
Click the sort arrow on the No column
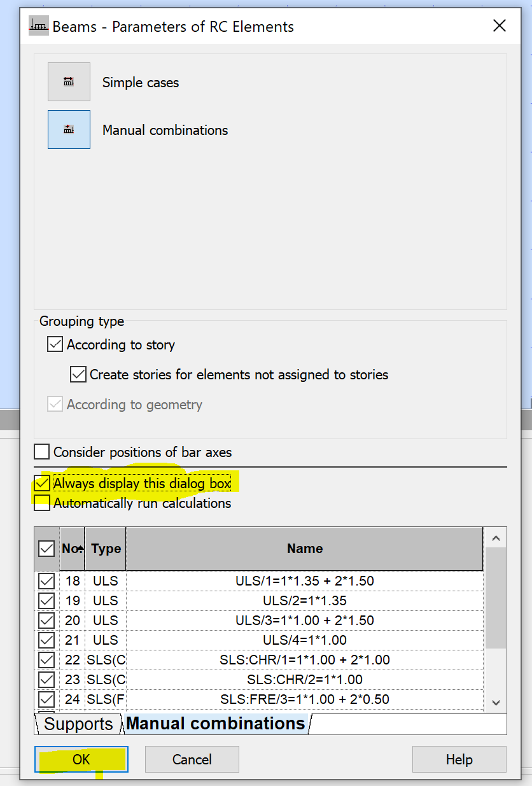pos(80,549)
